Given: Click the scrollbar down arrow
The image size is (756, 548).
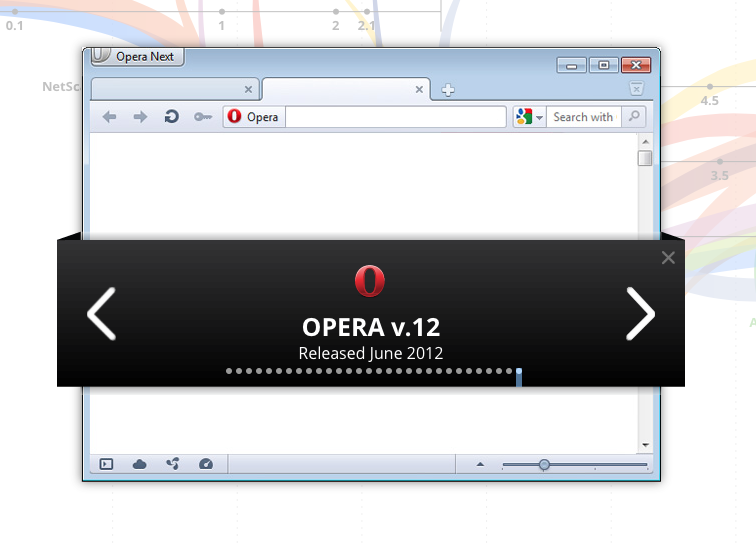Looking at the screenshot, I should 645,445.
